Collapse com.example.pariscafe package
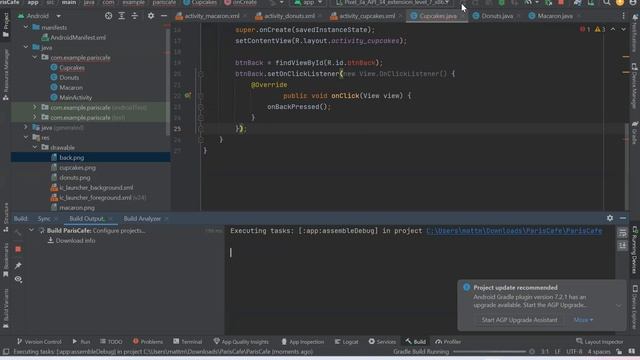Viewport: 640px width, 360px height. 35,58
